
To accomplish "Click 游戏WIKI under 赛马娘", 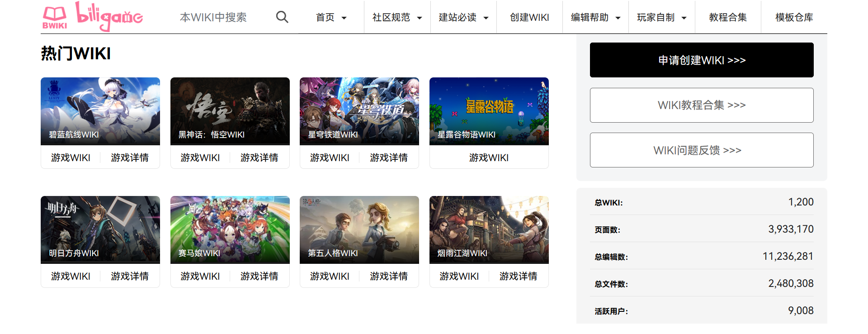I will (200, 276).
